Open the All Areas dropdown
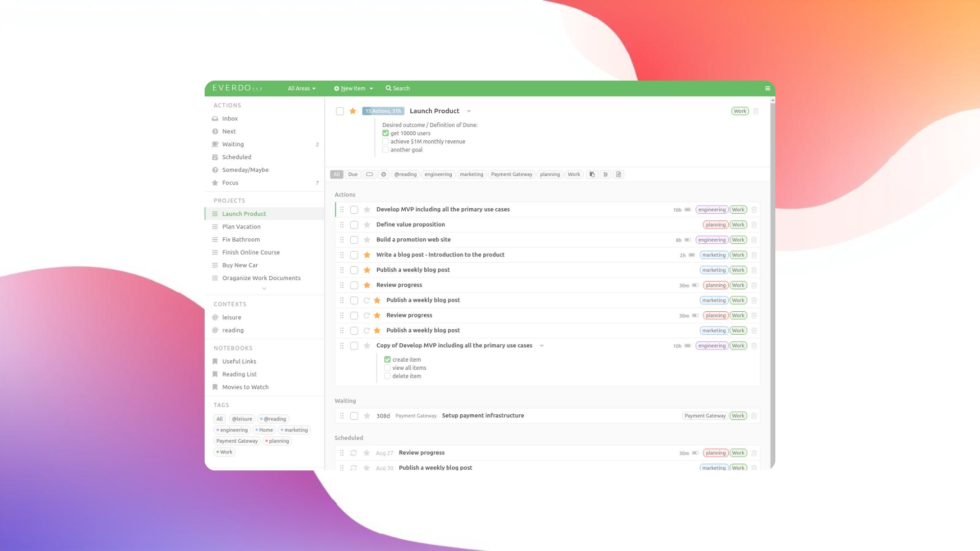This screenshot has height=551, width=980. point(301,88)
